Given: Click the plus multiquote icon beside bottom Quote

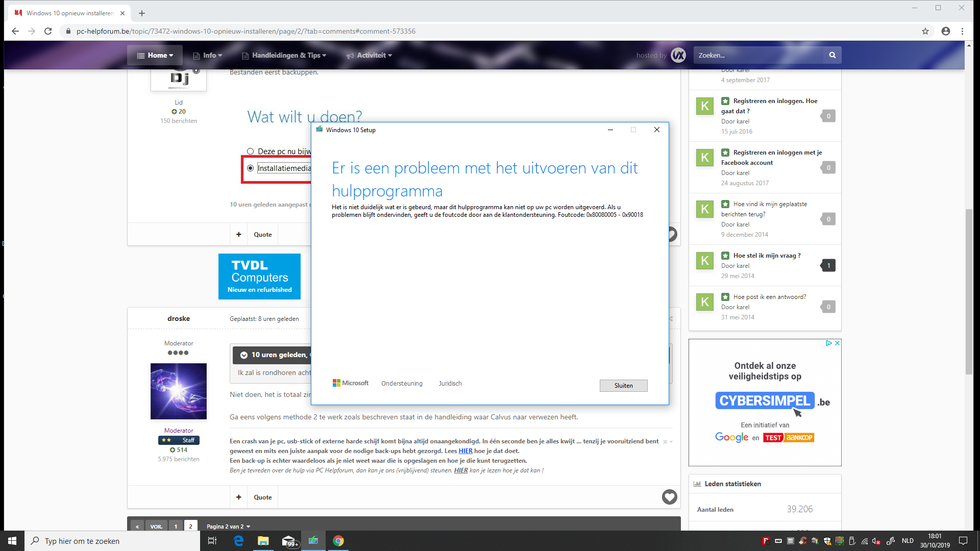Looking at the screenshot, I should (238, 497).
